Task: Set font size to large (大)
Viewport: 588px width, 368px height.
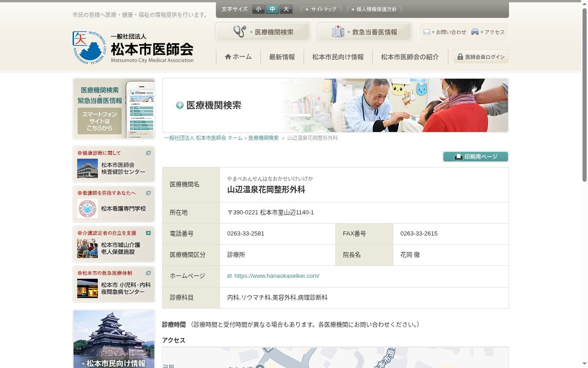Action: [286, 9]
